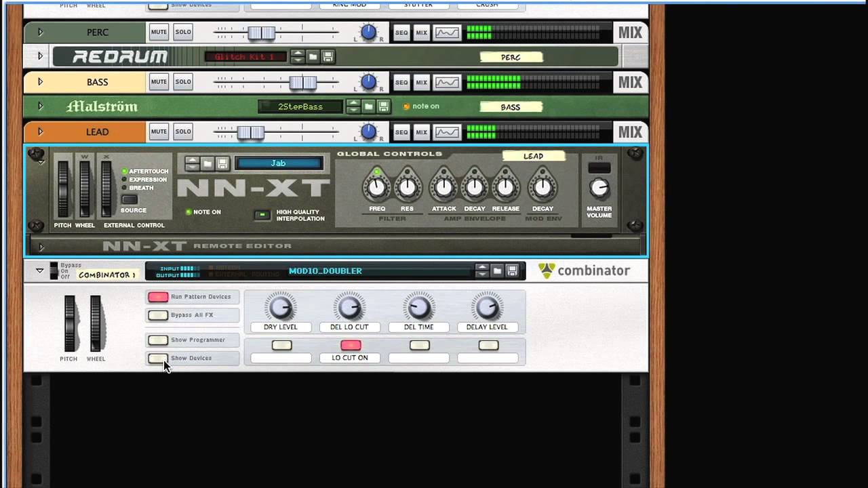Screen dimensions: 868x488
Task: Click the Redrum 'Glitch Kit 1' patch display
Action: click(x=246, y=57)
